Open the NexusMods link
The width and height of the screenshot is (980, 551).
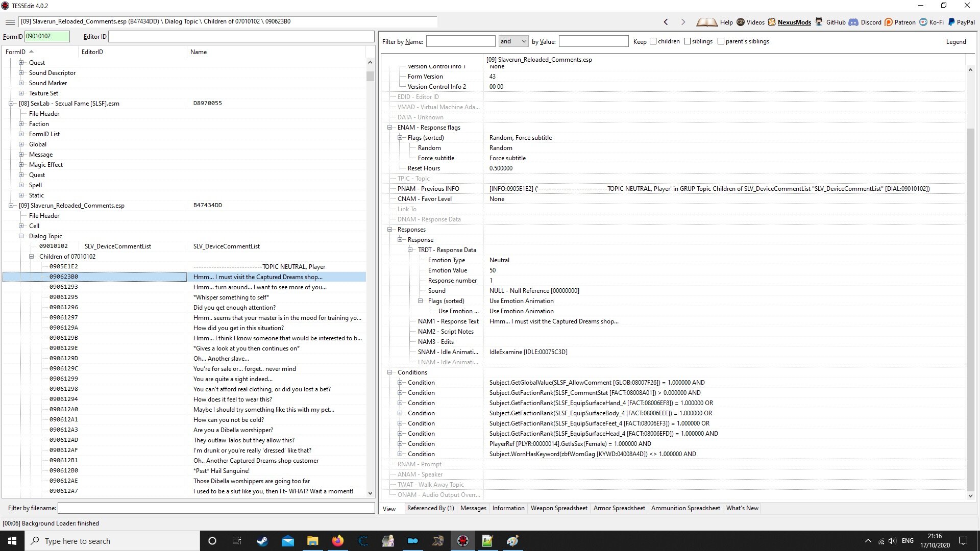[x=794, y=22]
